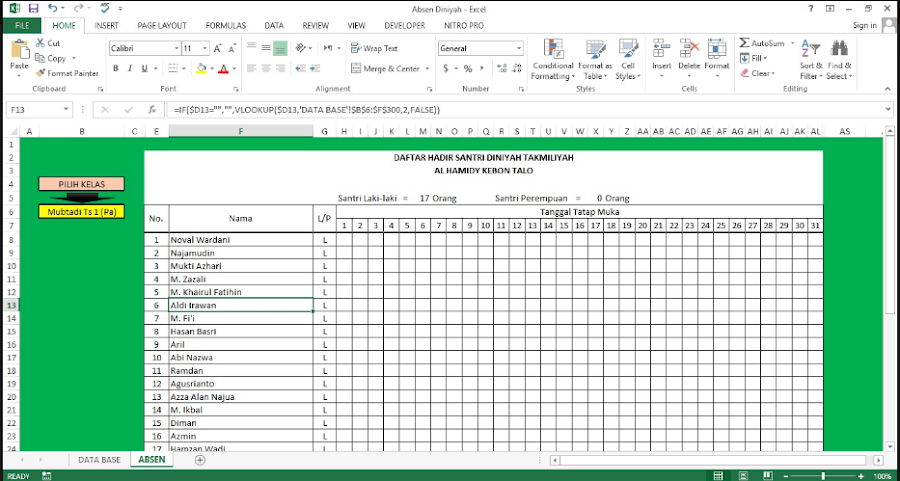Click the fx Insert Function button
900x481 pixels.
(x=152, y=109)
